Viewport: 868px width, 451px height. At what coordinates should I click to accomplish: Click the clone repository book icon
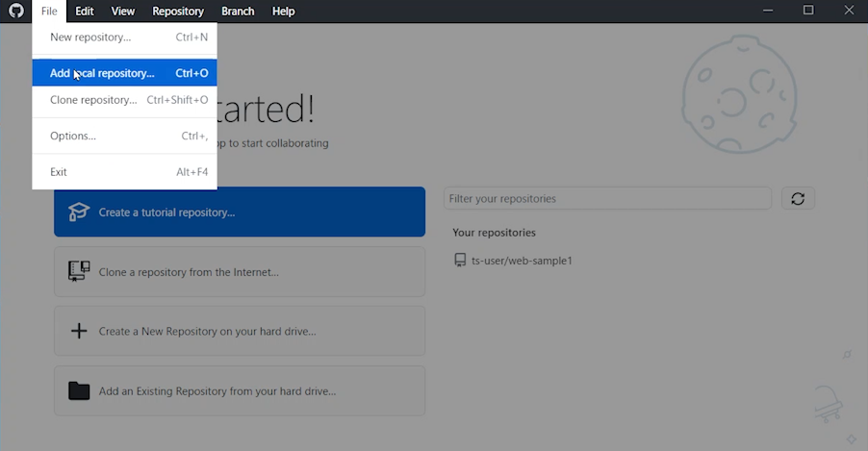[79, 271]
